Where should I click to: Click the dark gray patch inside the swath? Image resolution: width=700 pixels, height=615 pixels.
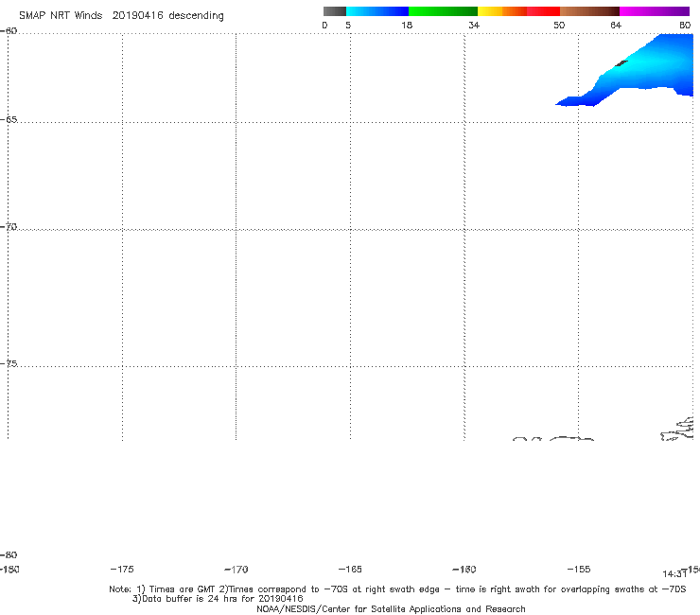(x=621, y=63)
